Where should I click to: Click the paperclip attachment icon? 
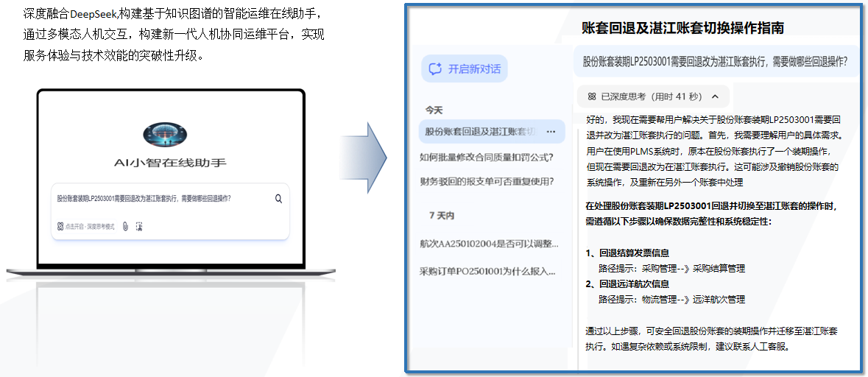coord(125,226)
